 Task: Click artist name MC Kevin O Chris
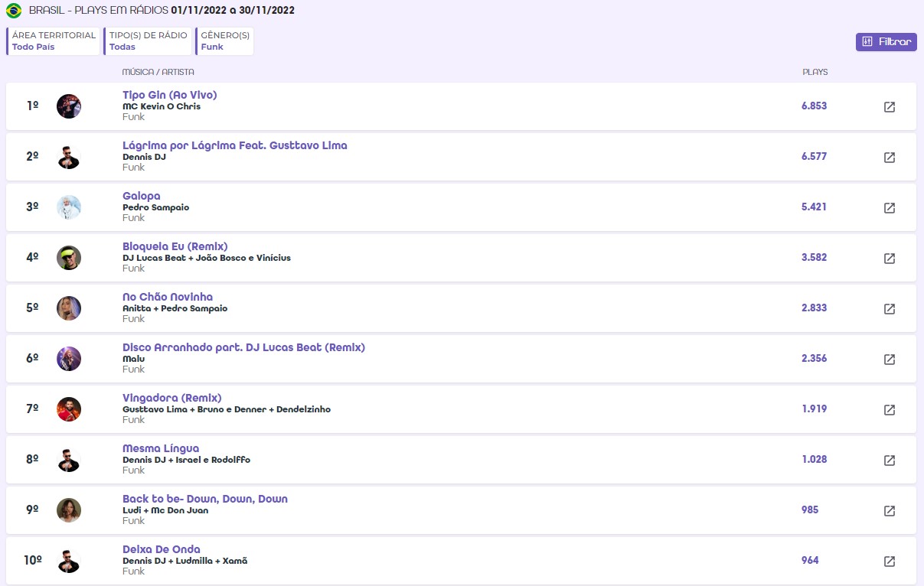(x=162, y=106)
